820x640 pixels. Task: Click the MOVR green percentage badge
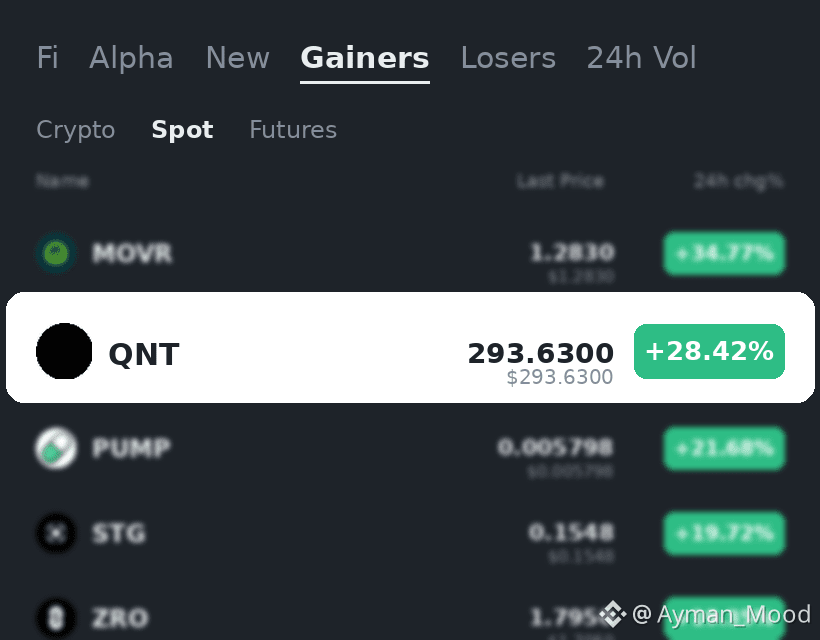[x=724, y=254]
